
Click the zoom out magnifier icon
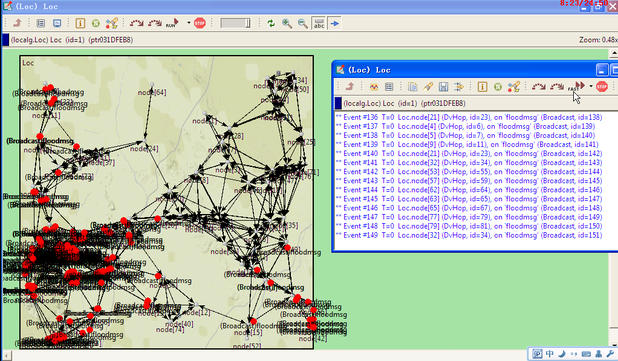302,23
